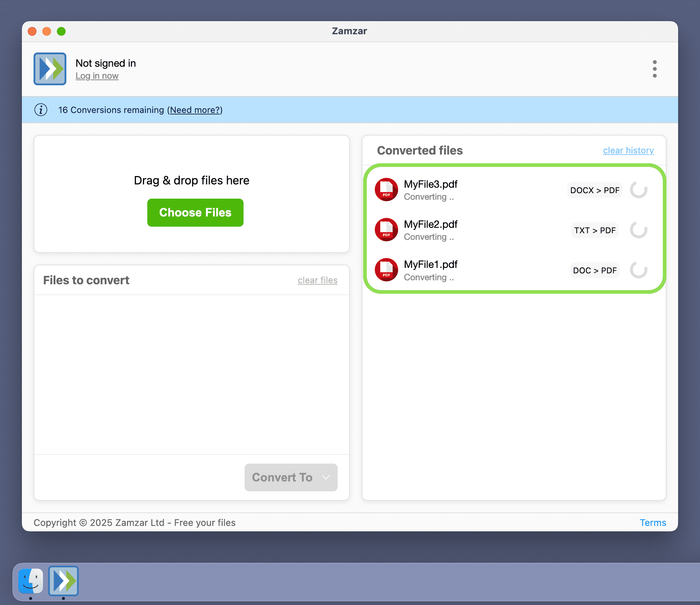Click the Choose Files button
The image size is (700, 605).
click(x=195, y=212)
